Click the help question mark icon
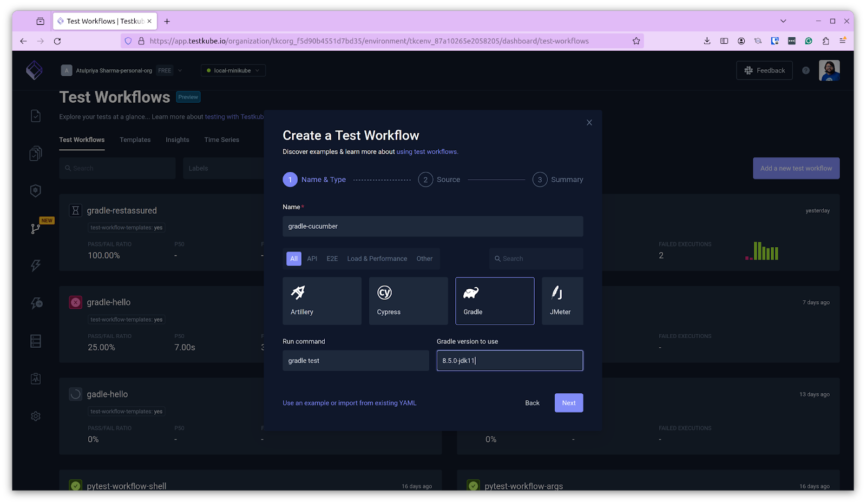The image size is (866, 504). coord(806,70)
